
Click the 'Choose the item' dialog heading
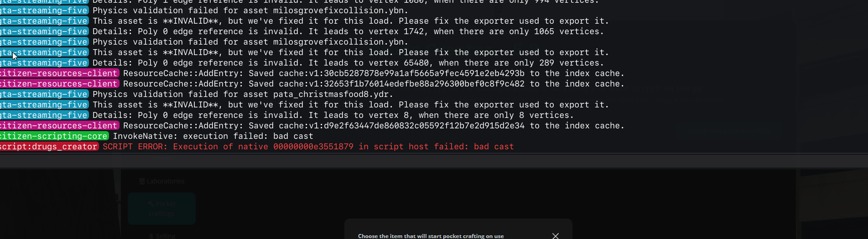pyautogui.click(x=431, y=236)
